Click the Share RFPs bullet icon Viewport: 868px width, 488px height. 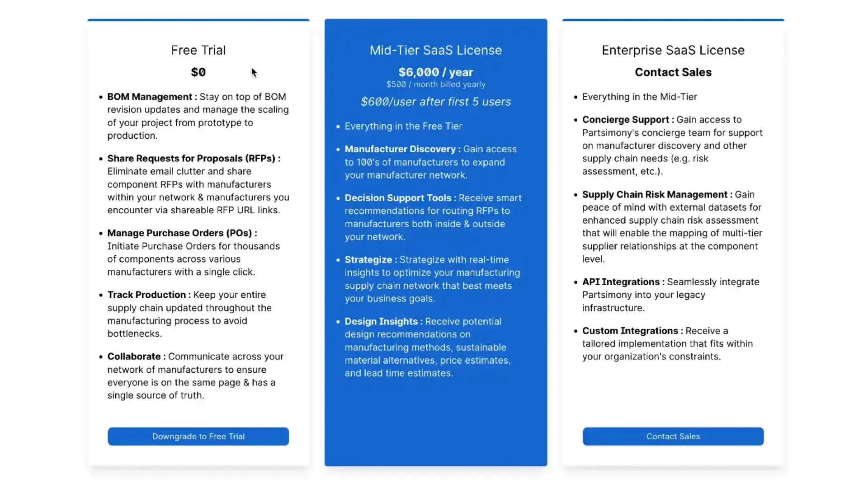(99, 158)
